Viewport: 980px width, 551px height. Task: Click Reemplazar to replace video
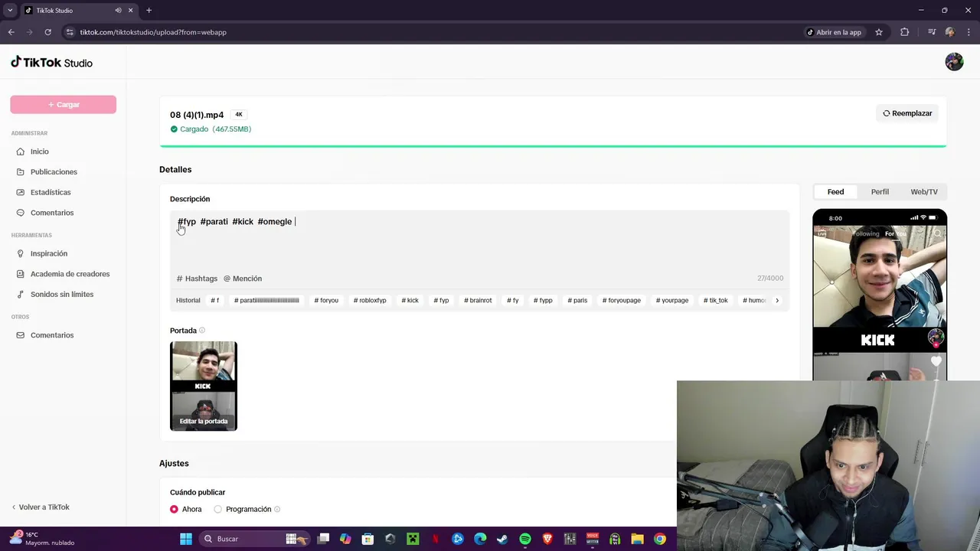click(907, 113)
